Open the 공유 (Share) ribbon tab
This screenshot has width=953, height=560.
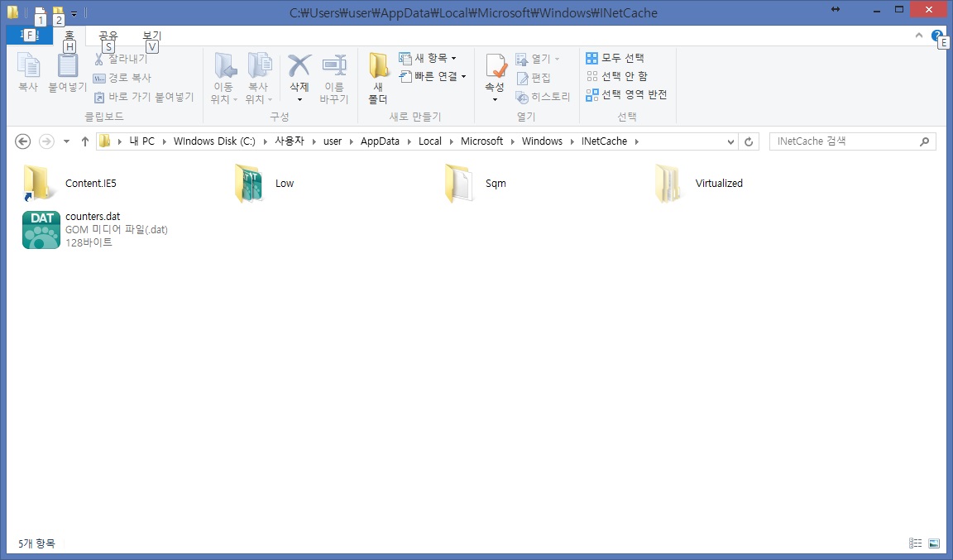tap(108, 36)
